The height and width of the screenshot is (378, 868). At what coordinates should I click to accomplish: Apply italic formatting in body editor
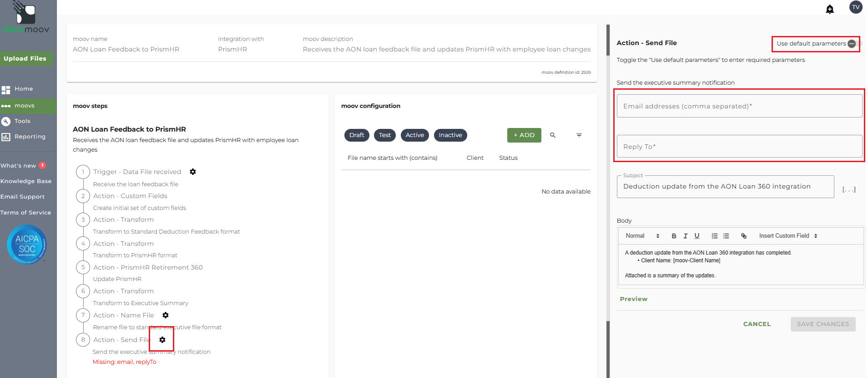pos(685,236)
